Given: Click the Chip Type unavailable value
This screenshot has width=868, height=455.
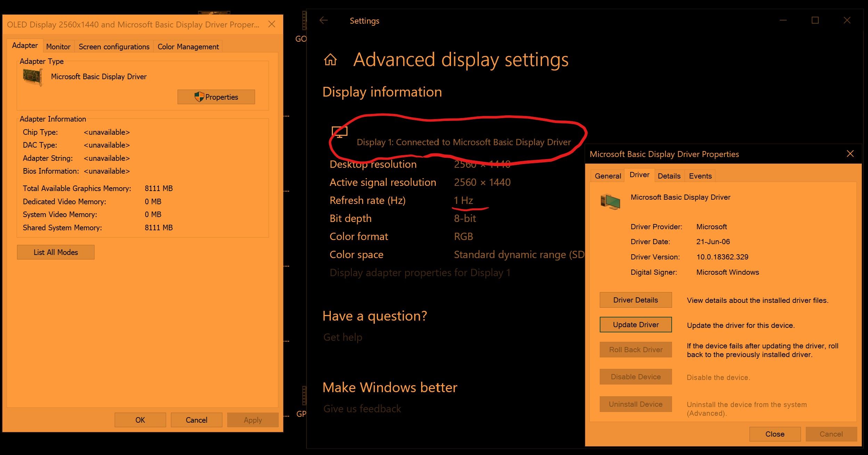Looking at the screenshot, I should tap(107, 132).
